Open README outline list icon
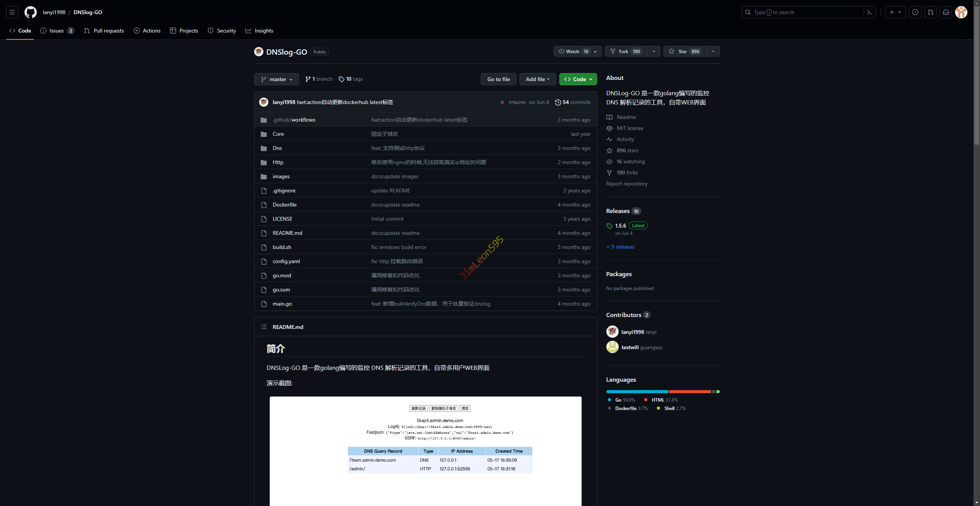The height and width of the screenshot is (506, 980). (x=264, y=327)
